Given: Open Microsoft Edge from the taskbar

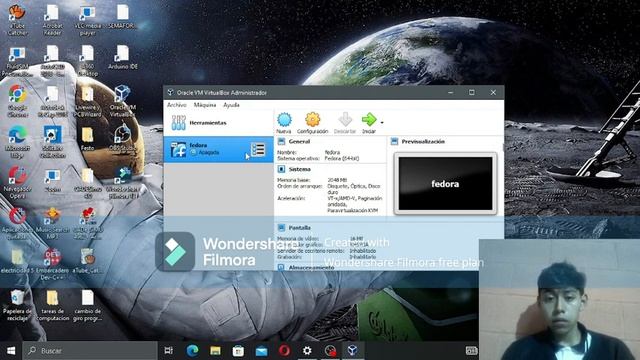Looking at the screenshot, I should point(192,351).
